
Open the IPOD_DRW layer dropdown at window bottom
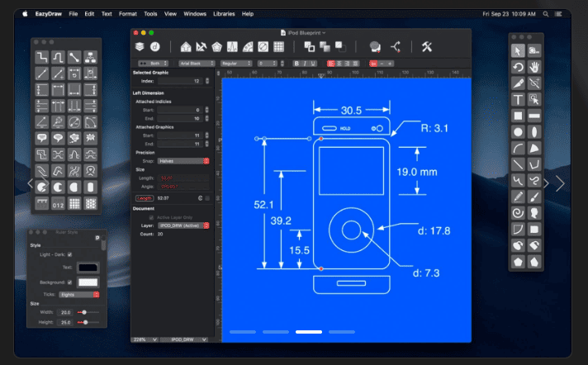(183, 339)
